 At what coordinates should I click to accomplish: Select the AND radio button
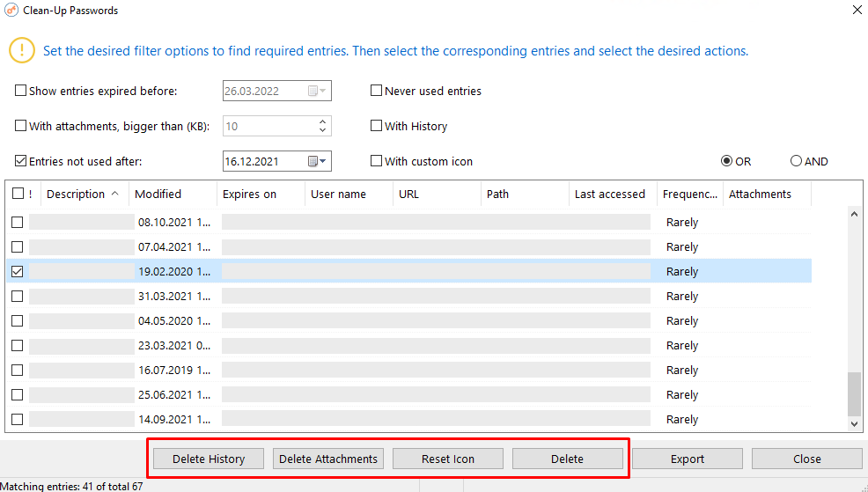coord(796,161)
